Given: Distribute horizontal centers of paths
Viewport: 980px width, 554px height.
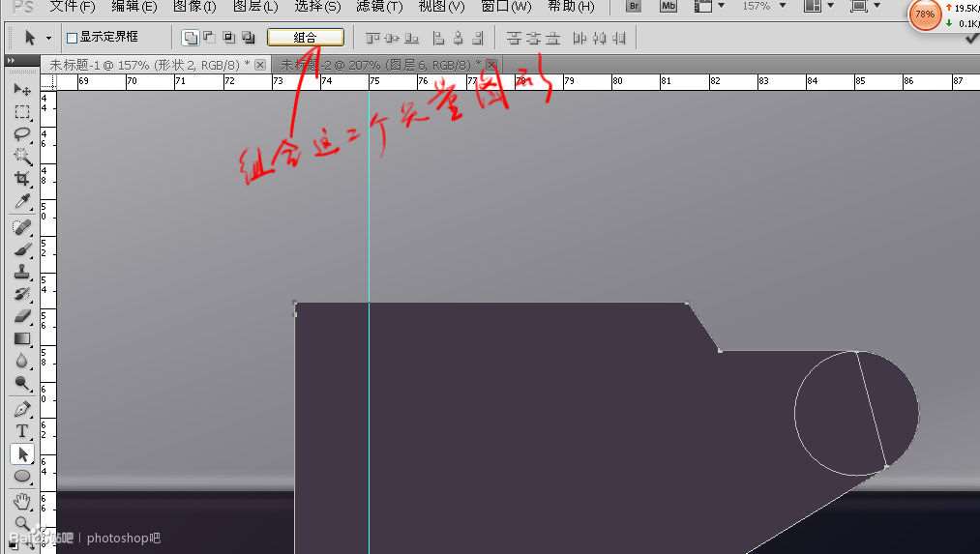Looking at the screenshot, I should coord(600,39).
